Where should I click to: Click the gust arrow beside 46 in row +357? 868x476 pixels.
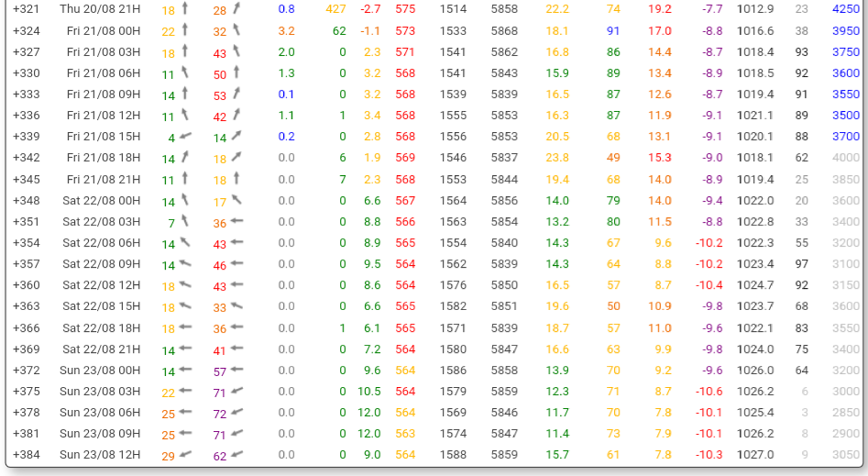236,264
